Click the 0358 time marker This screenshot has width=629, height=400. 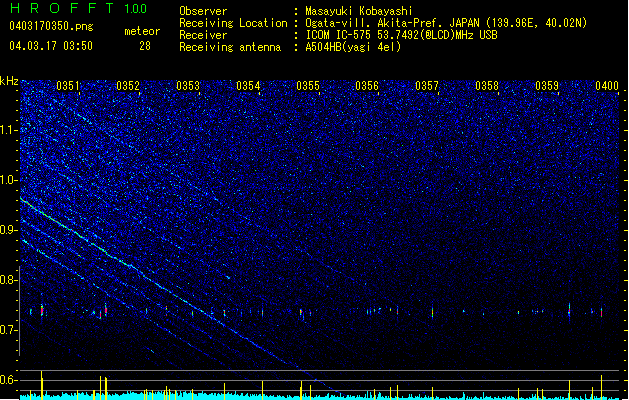click(x=487, y=86)
